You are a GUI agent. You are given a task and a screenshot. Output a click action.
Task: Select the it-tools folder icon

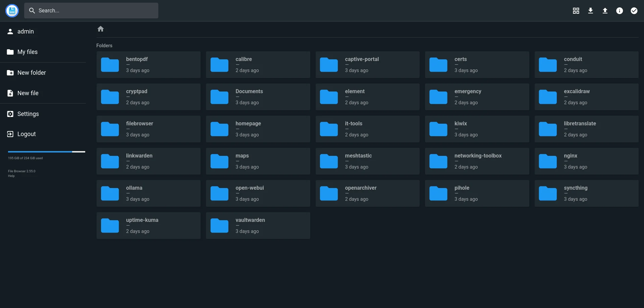click(x=329, y=129)
